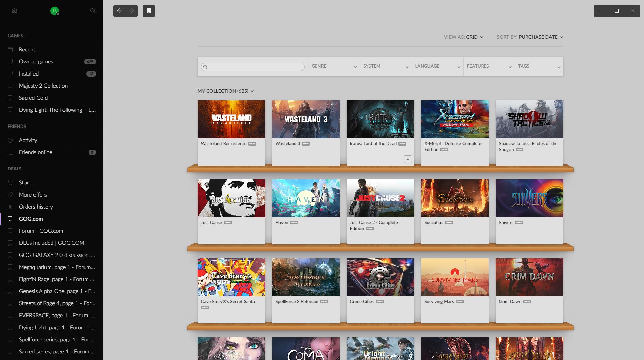644x360 pixels.
Task: Open Wasteland 3 game thumbnail
Action: (x=306, y=119)
